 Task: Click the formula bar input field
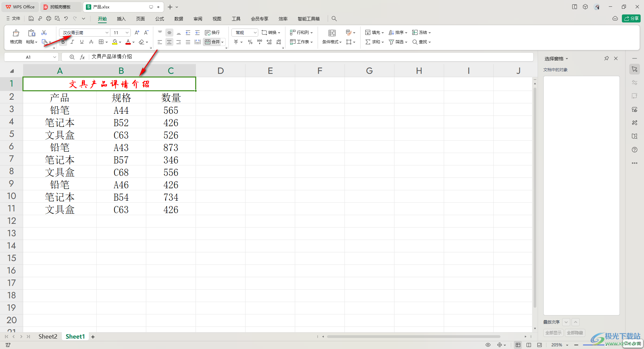tap(311, 57)
